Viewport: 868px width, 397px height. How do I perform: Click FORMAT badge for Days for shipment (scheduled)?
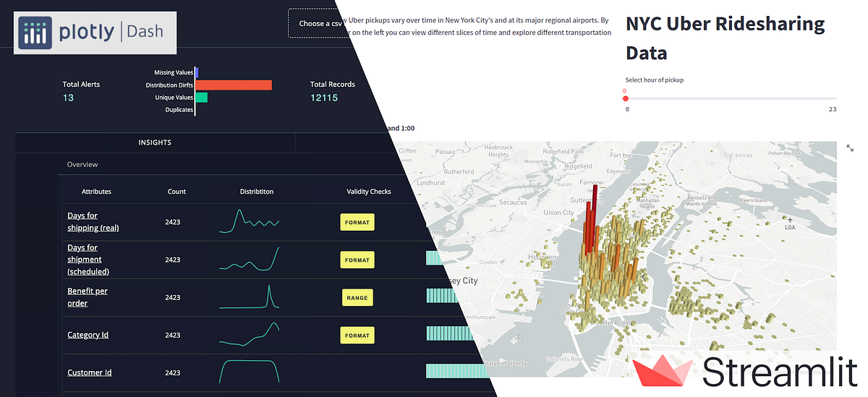[x=357, y=260]
